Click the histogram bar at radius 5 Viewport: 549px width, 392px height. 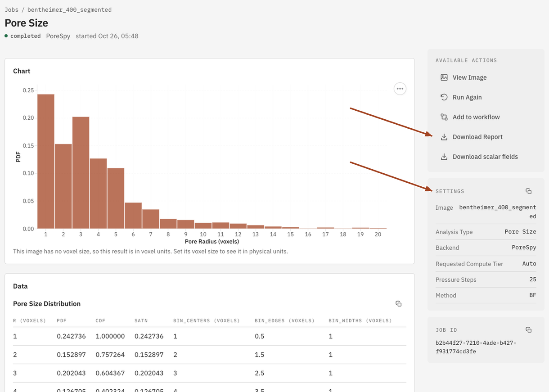pos(116,198)
